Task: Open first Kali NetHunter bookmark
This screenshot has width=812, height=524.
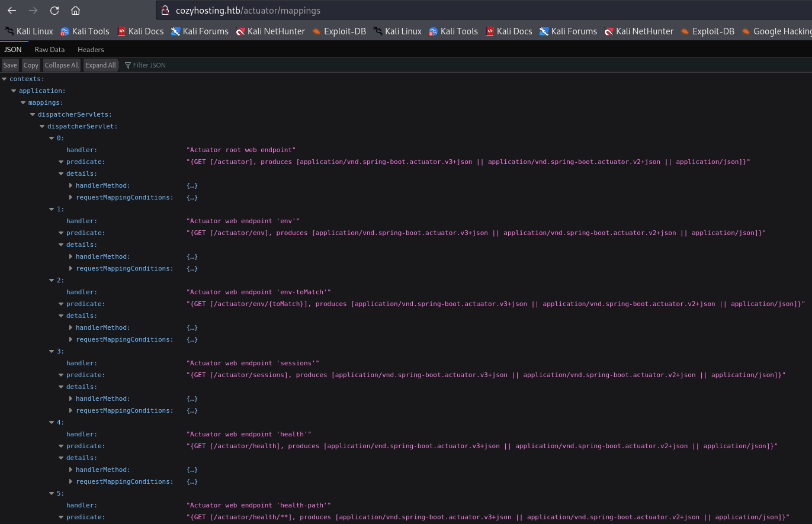Action: tap(270, 31)
